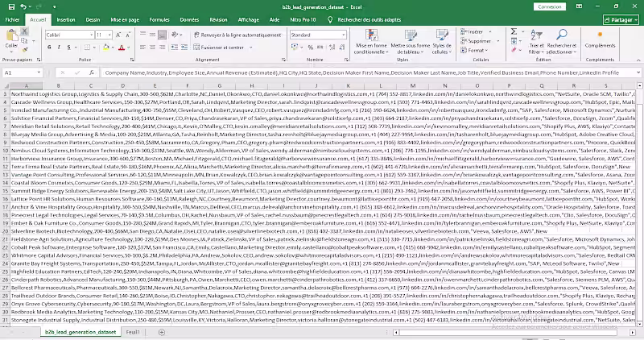This screenshot has height=340, width=644.
Task: Increase font size with the large A icon
Action: point(118,35)
